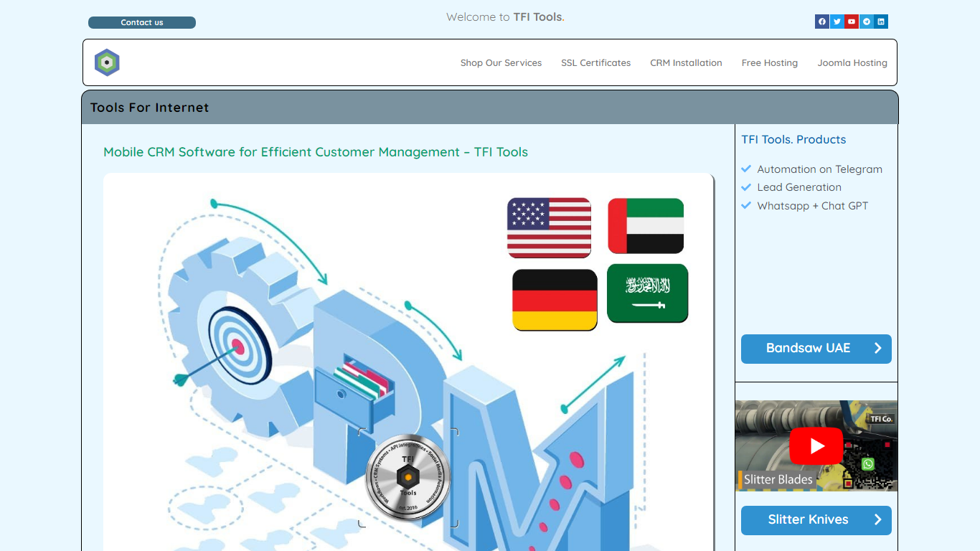
Task: Click the Bandsaw UAE chevron arrow
Action: coord(877,348)
